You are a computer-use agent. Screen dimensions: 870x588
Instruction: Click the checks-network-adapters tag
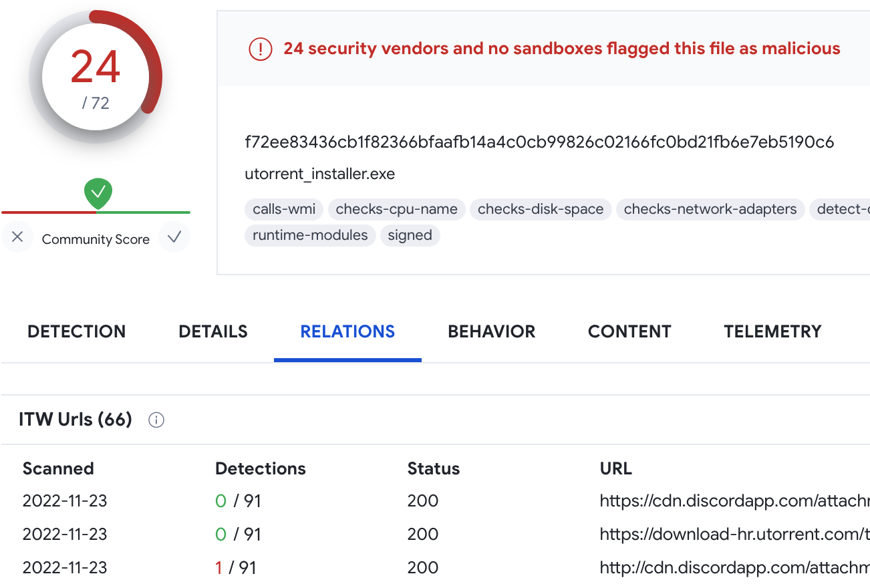point(710,209)
